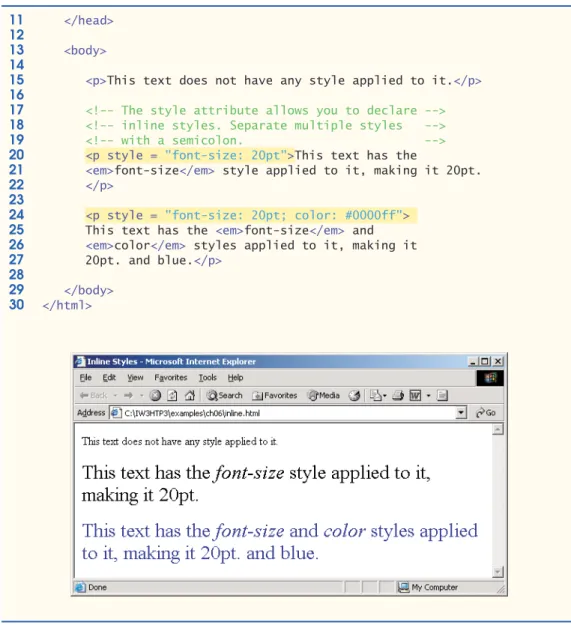Click the History icon in toolbar

[x=354, y=395]
